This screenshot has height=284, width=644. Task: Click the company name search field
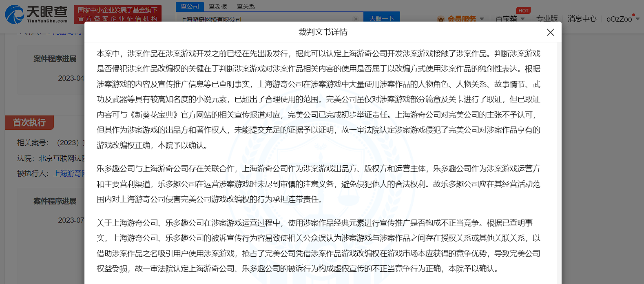pos(265,19)
